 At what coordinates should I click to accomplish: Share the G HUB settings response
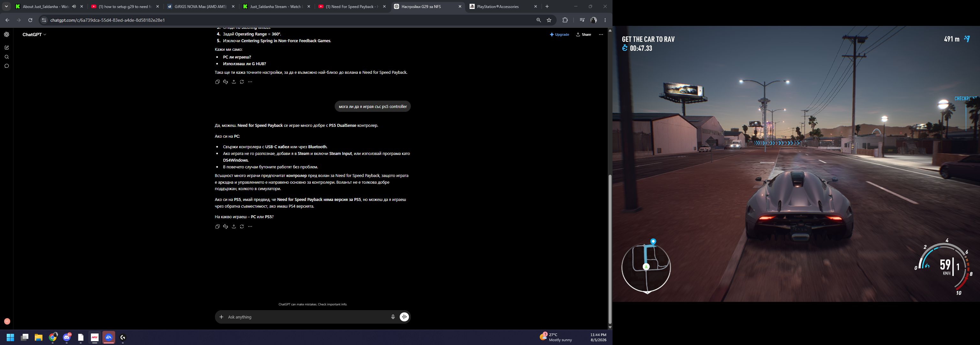[x=234, y=82]
